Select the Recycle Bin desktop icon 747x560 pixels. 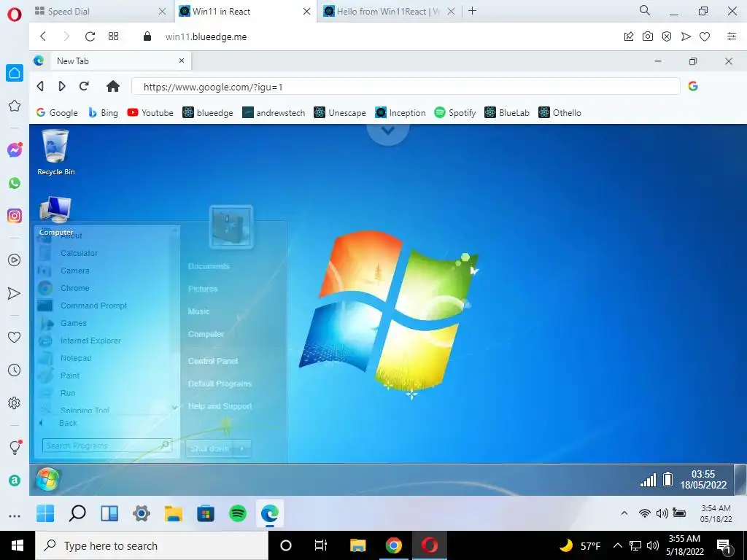pyautogui.click(x=55, y=152)
